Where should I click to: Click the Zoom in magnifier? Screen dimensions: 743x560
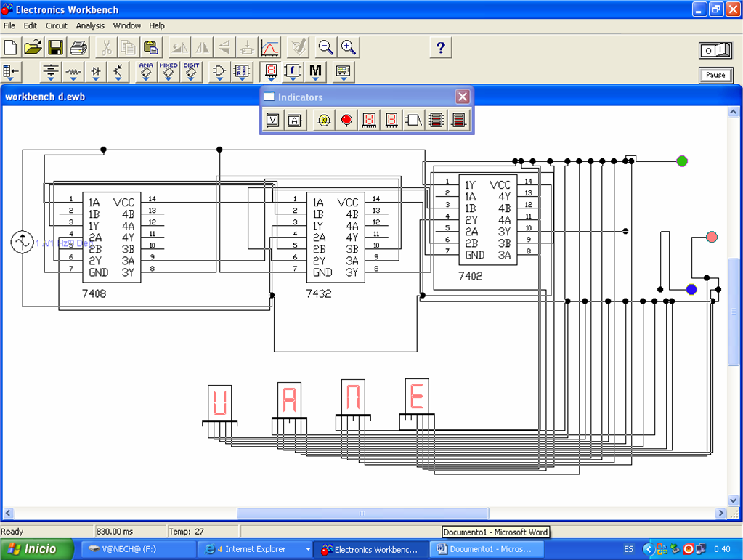(x=349, y=48)
